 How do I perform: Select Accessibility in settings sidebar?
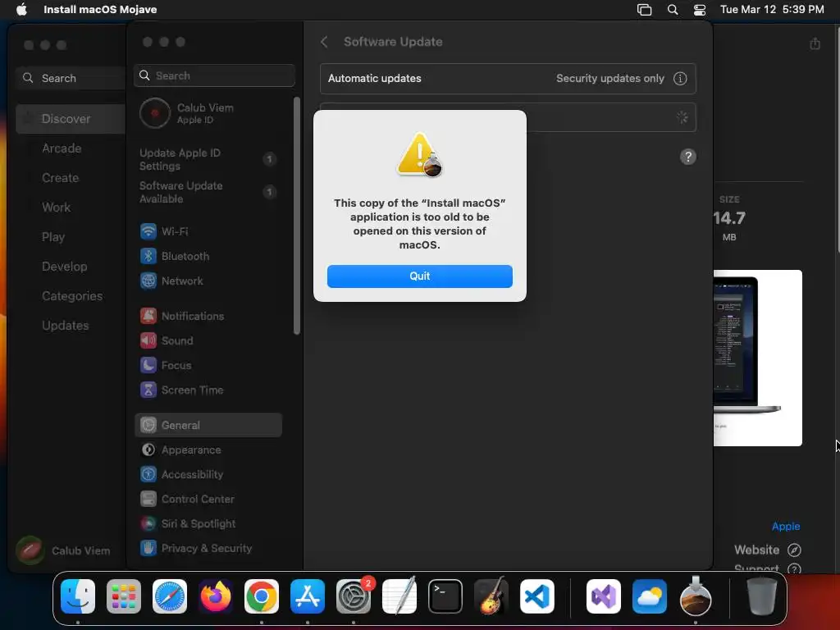209,474
